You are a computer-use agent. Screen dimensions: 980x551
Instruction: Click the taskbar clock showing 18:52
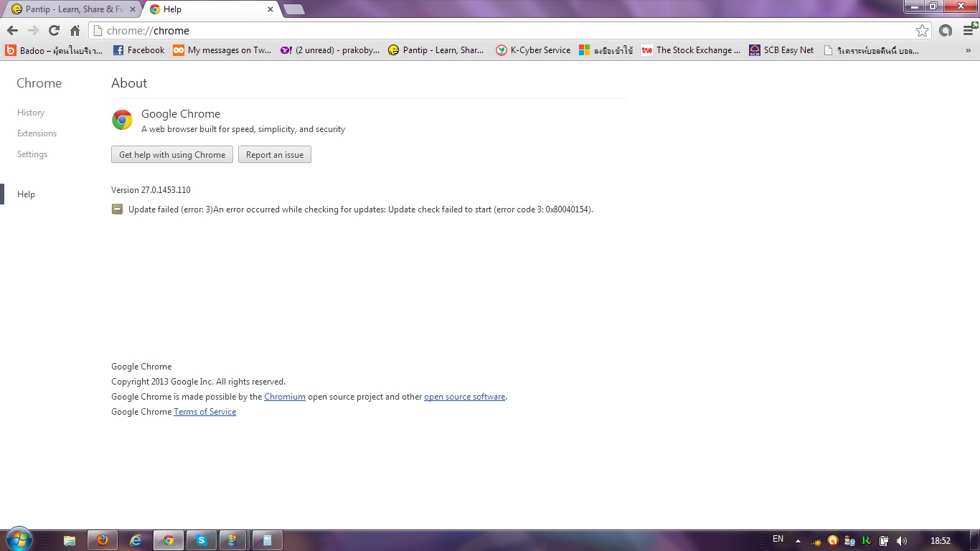click(x=941, y=541)
